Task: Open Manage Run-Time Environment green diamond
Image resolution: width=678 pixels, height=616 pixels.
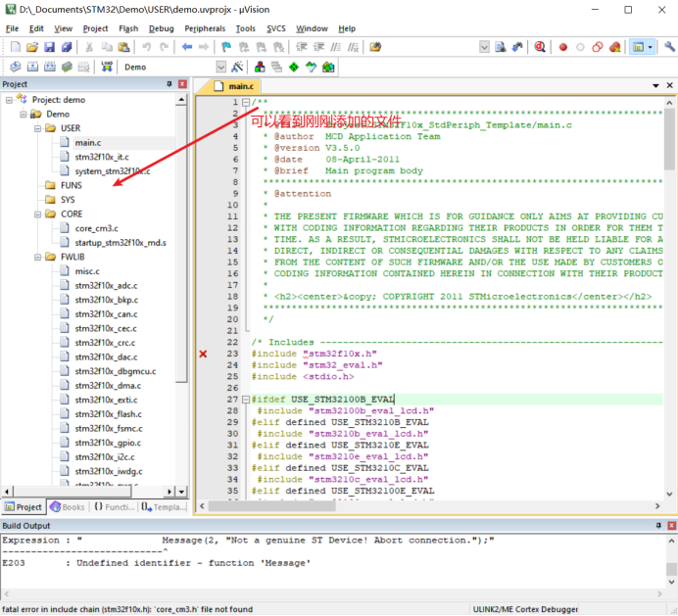Action: [x=294, y=67]
